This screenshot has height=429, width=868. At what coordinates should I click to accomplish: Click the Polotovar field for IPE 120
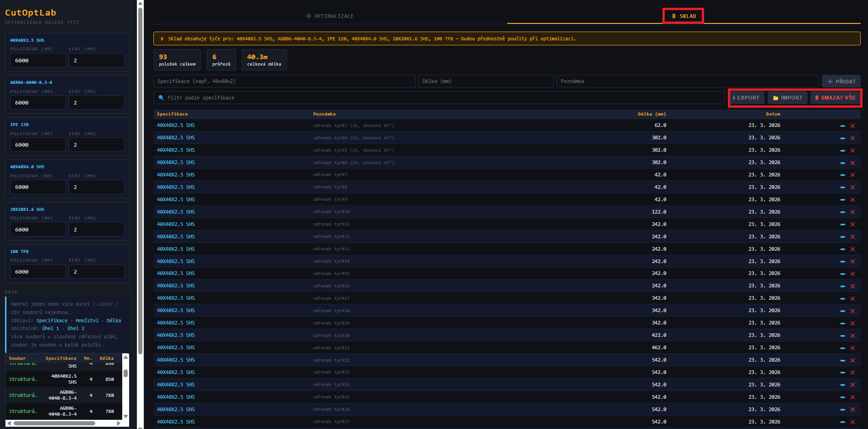[38, 145]
